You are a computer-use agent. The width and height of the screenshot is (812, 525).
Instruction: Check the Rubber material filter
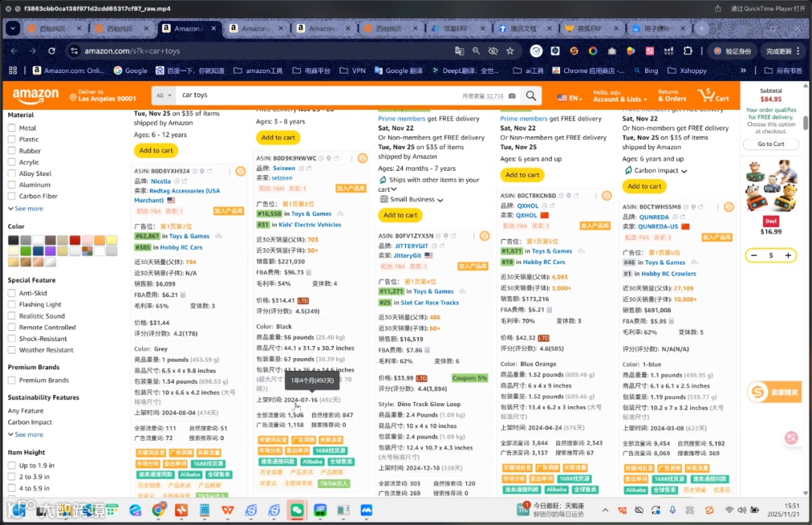pyautogui.click(x=11, y=150)
